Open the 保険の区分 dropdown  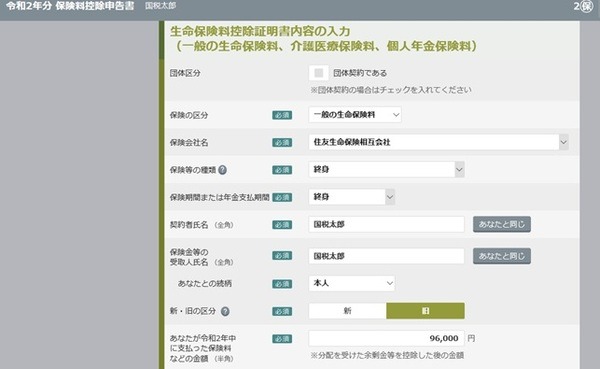355,114
